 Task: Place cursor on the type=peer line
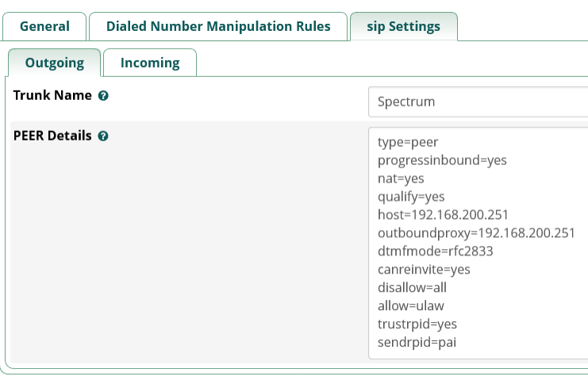click(408, 143)
